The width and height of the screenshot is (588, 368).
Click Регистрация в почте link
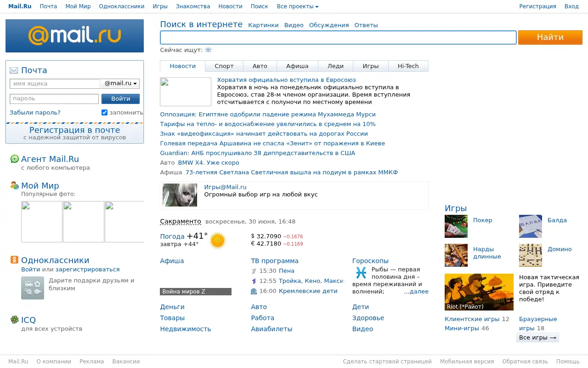[74, 130]
